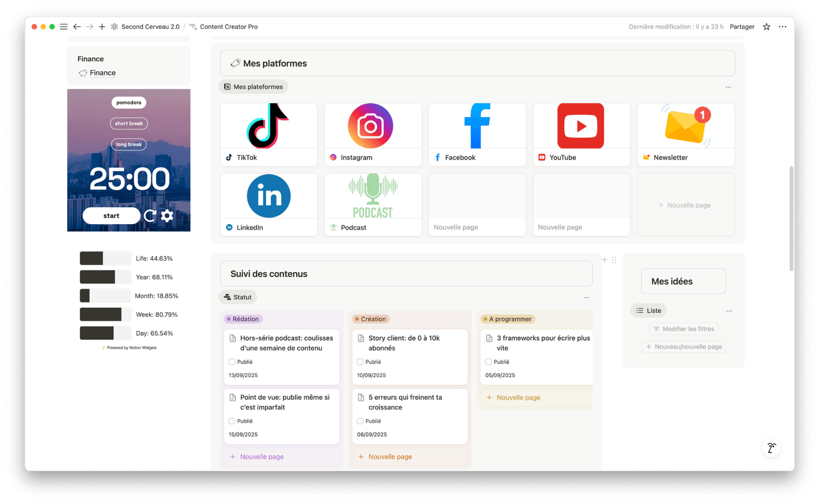Click the document icon on 3 frameworks card
The width and height of the screenshot is (820, 504).
point(489,338)
